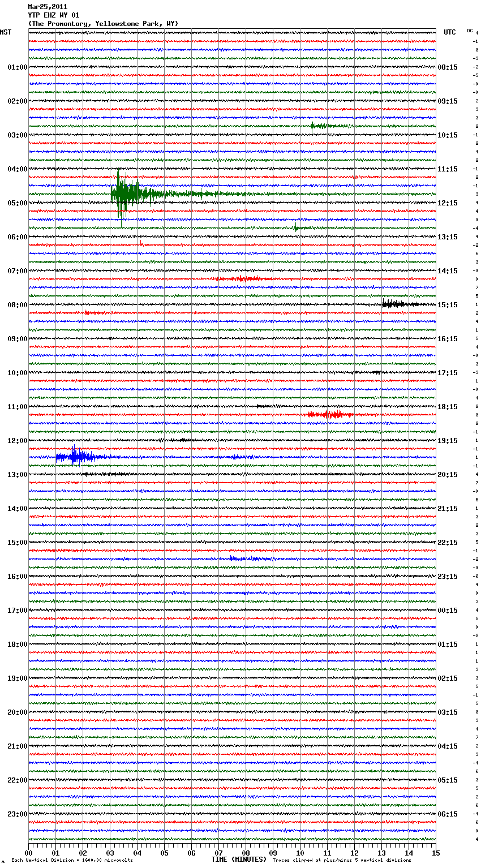Click the Mar25,2011 date header
Viewport: 481px width, 868px height.
pyautogui.click(x=48, y=7)
